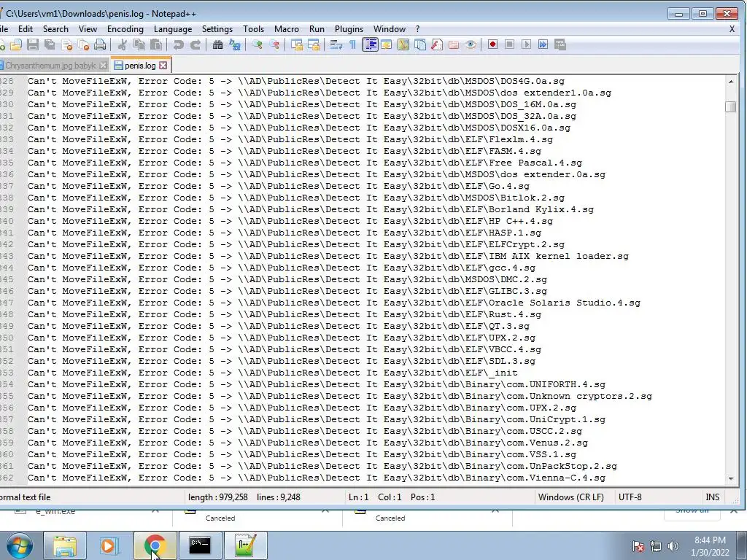Toggle synchronize vertical scrolling
The height and width of the screenshot is (560, 747).
[297, 44]
